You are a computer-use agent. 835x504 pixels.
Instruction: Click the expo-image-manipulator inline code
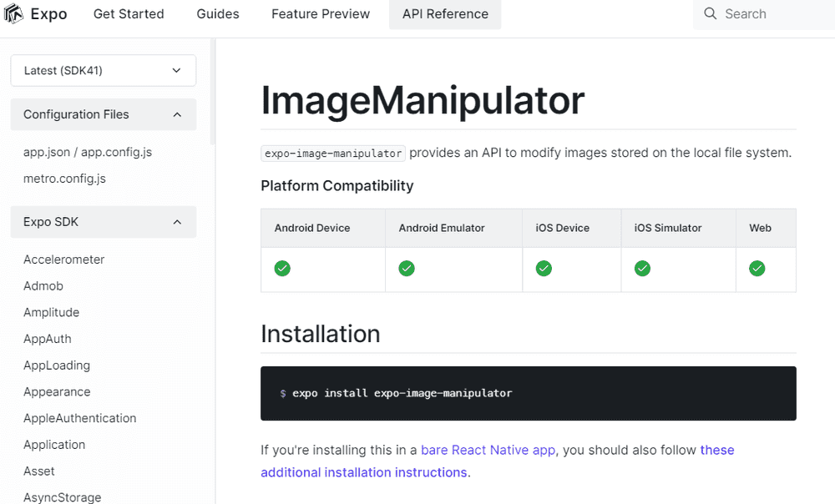[333, 154]
